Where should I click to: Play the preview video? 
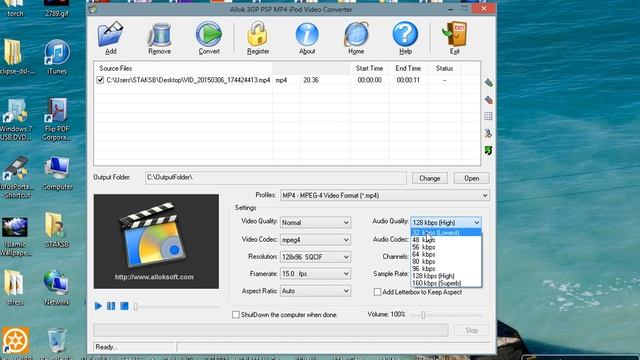point(98,306)
